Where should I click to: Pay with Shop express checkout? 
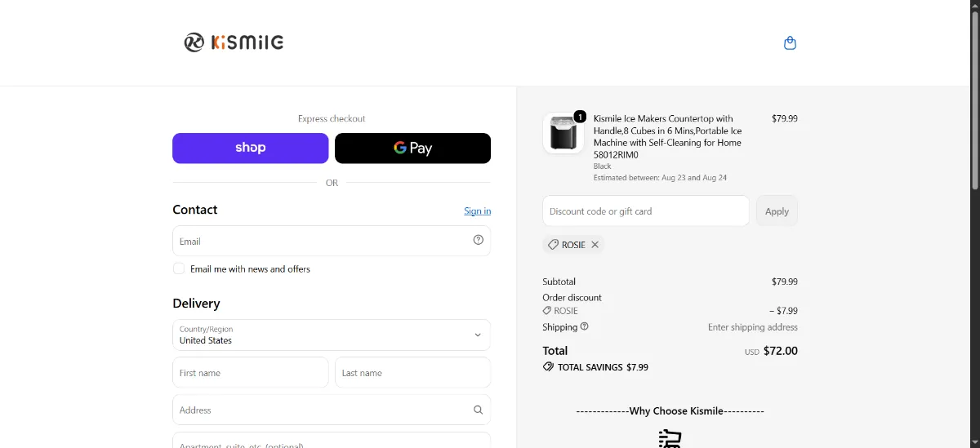click(251, 149)
